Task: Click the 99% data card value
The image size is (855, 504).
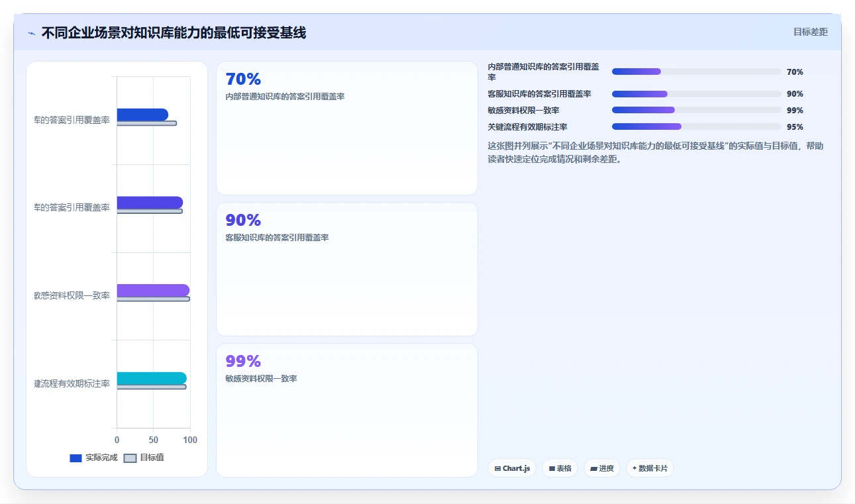Action: [x=243, y=361]
